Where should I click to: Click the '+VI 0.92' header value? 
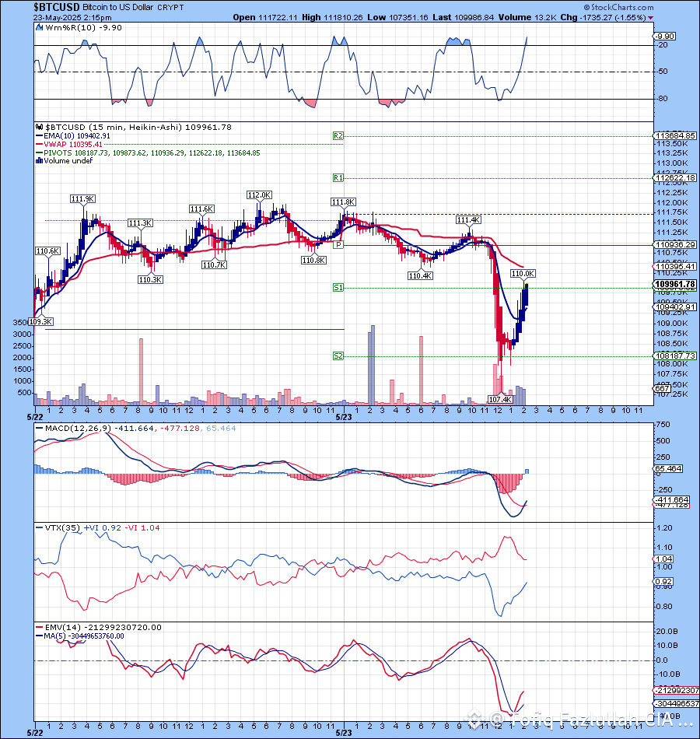[x=103, y=528]
